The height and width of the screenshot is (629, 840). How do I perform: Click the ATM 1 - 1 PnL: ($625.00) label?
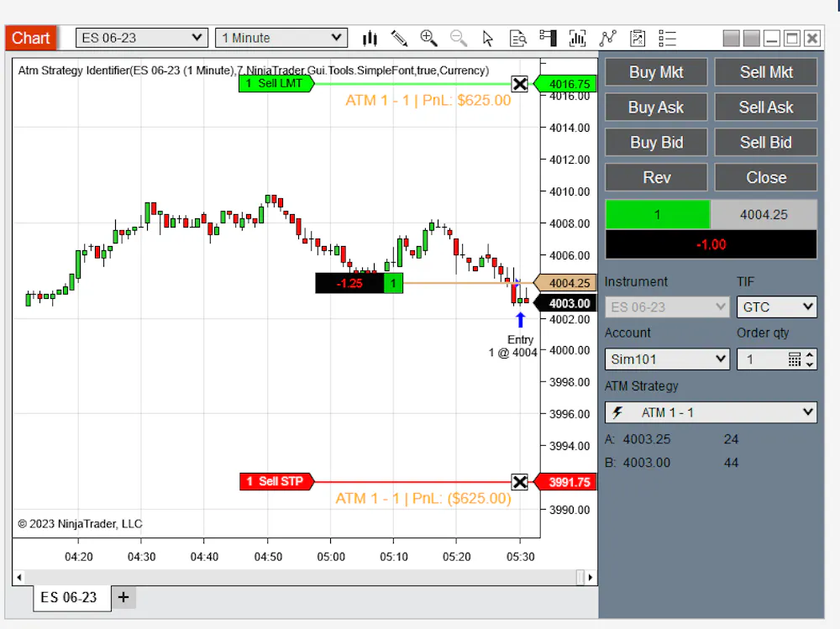coord(423,498)
